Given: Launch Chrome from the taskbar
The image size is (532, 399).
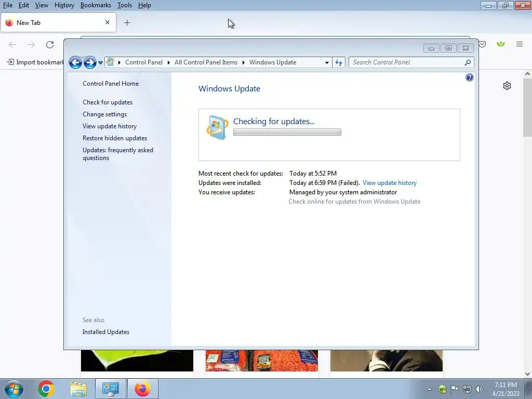Looking at the screenshot, I should (46, 389).
